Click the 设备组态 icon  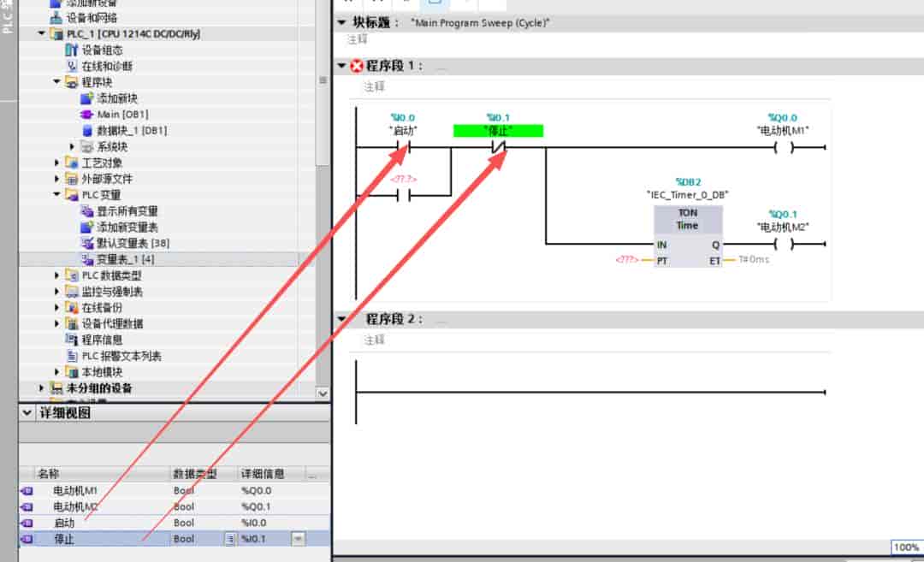pyautogui.click(x=71, y=50)
